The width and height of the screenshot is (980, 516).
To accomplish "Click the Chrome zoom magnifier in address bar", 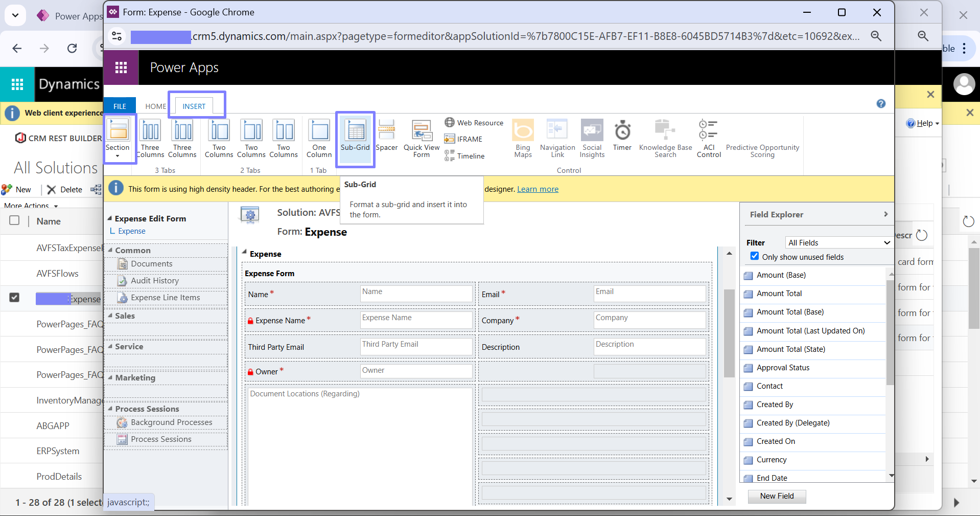I will coord(876,36).
